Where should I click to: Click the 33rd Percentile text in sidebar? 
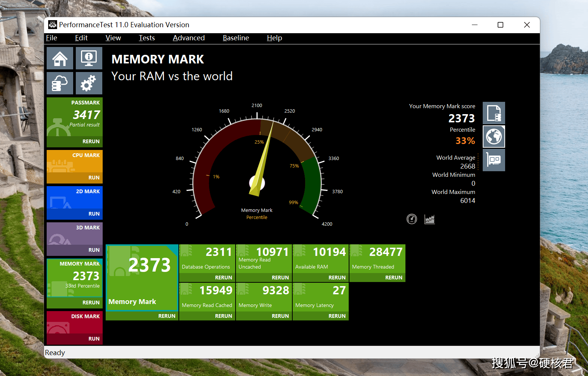[83, 286]
